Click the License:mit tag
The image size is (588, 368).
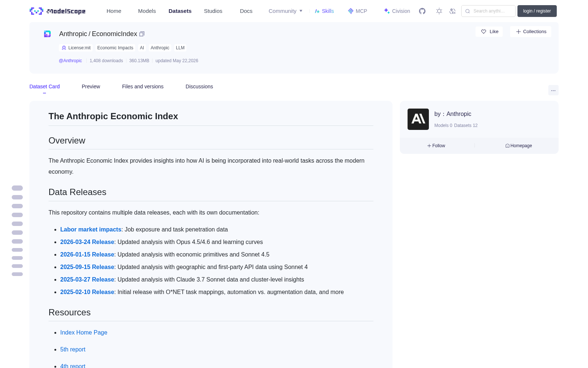click(x=76, y=48)
